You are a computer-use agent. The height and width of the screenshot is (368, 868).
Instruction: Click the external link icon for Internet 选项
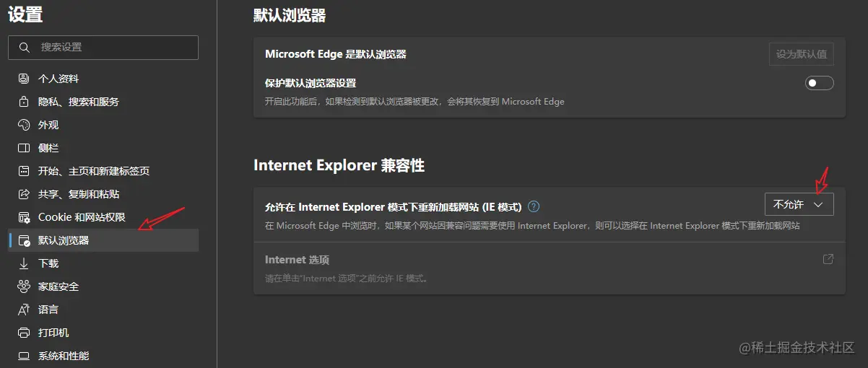(x=828, y=259)
